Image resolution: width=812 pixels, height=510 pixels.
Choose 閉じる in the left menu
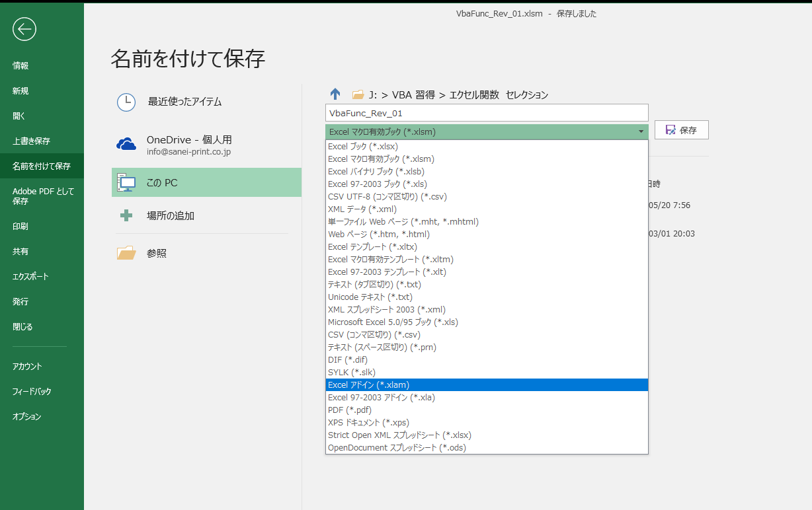[42, 326]
